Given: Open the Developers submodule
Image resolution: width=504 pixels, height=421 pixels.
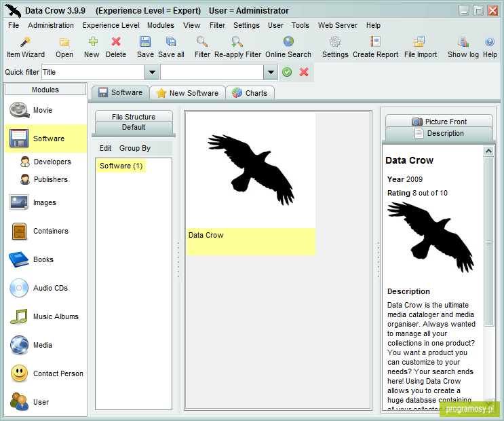Looking at the screenshot, I should point(45,162).
